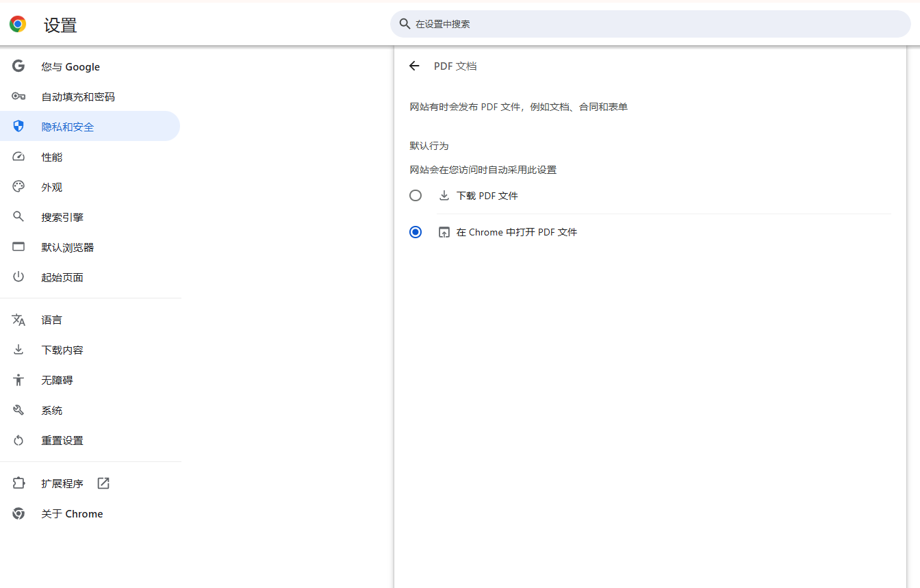Screen dimensions: 920x588
Task: Click the Chrome logo icon
Action: [18, 25]
